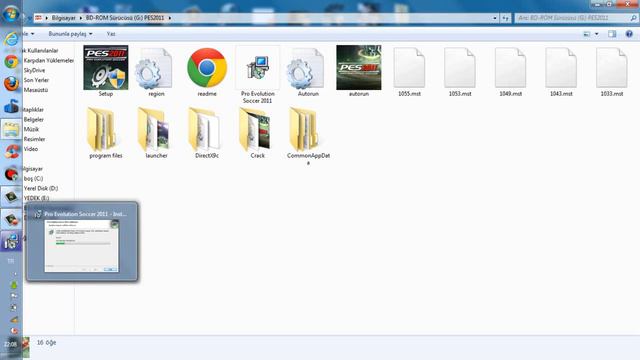Viewport: 640px width, 360px height.
Task: Click the BD-ROM Sürücüsü (G:) PES2011 breadcrumb
Action: (x=124, y=18)
